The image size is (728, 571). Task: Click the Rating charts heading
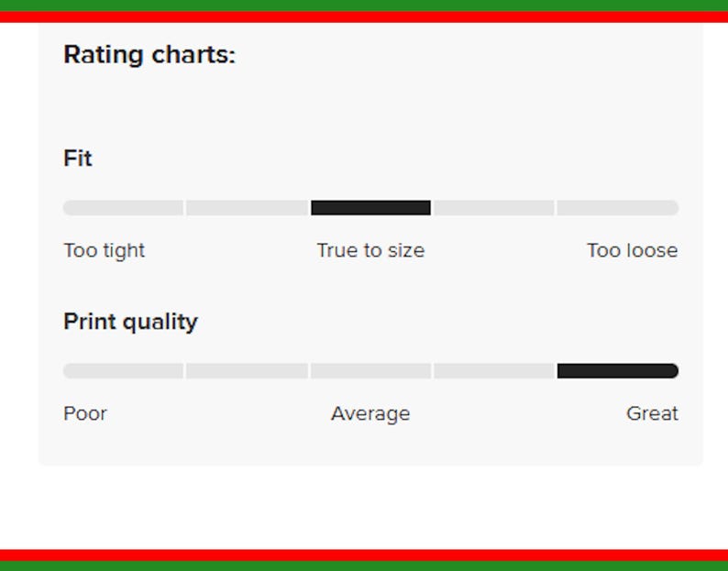tap(149, 55)
